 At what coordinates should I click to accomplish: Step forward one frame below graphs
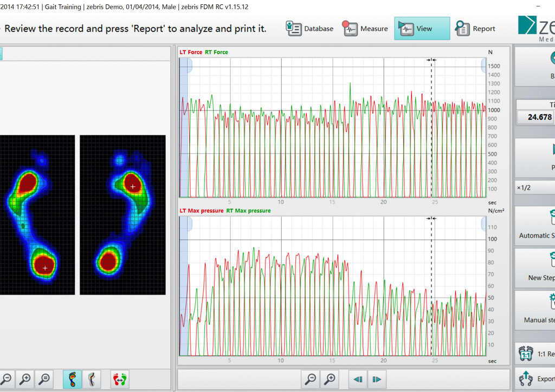[x=377, y=380]
